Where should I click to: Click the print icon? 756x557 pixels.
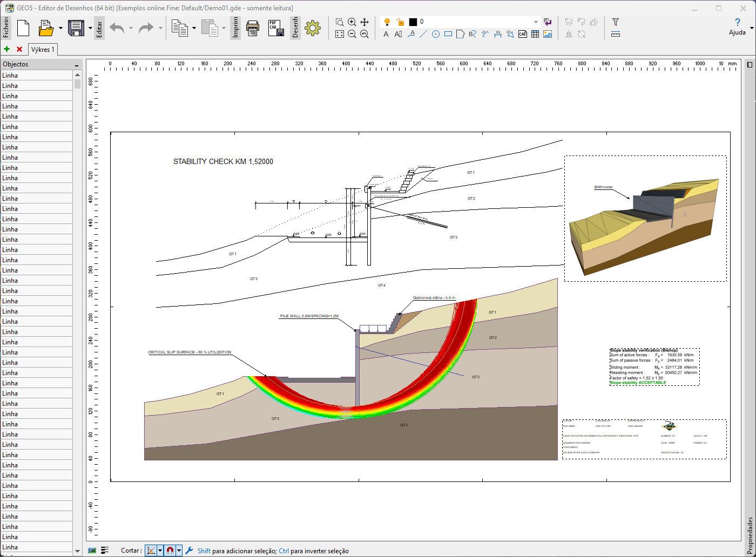253,28
